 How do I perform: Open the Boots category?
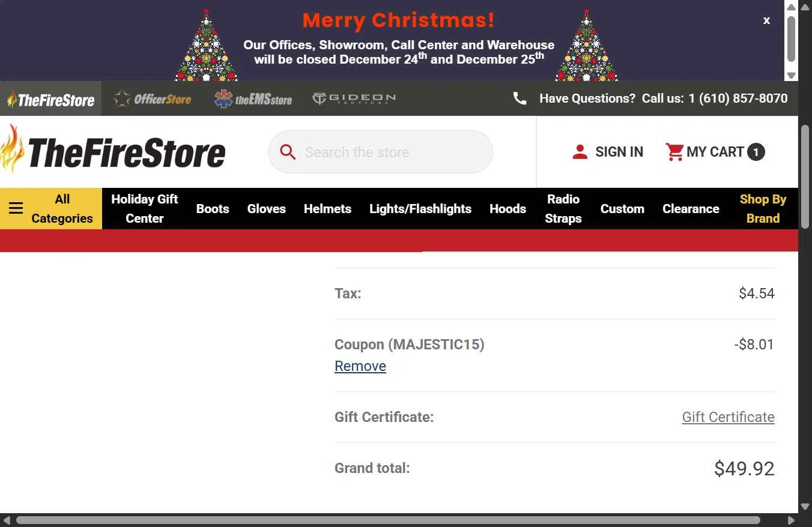click(213, 209)
